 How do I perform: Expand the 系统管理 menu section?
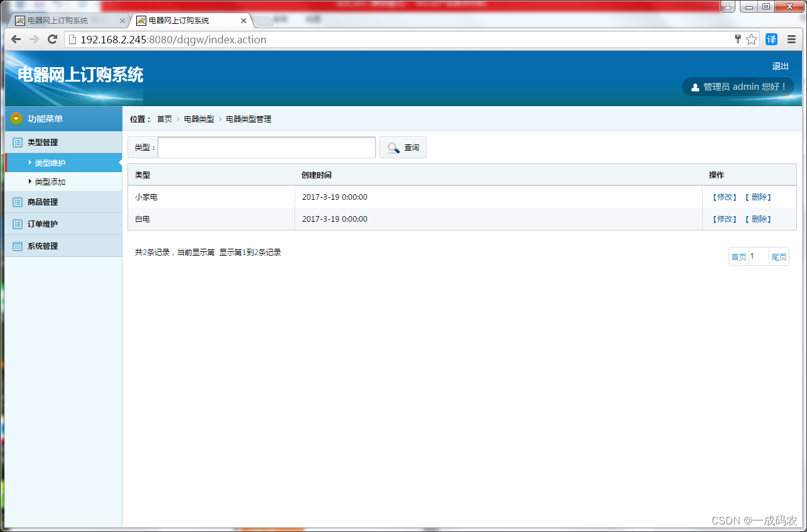[x=63, y=246]
